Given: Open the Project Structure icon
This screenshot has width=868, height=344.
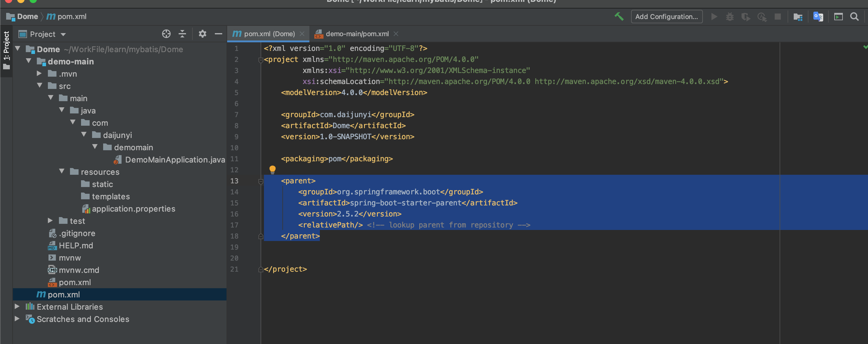Looking at the screenshot, I should coord(798,17).
